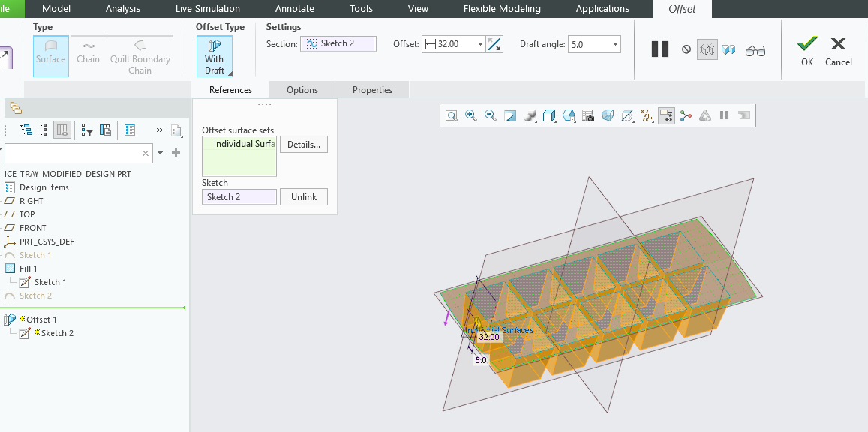Image resolution: width=868 pixels, height=432 pixels.
Task: Open the Tools ribbon tab
Action: 361,9
